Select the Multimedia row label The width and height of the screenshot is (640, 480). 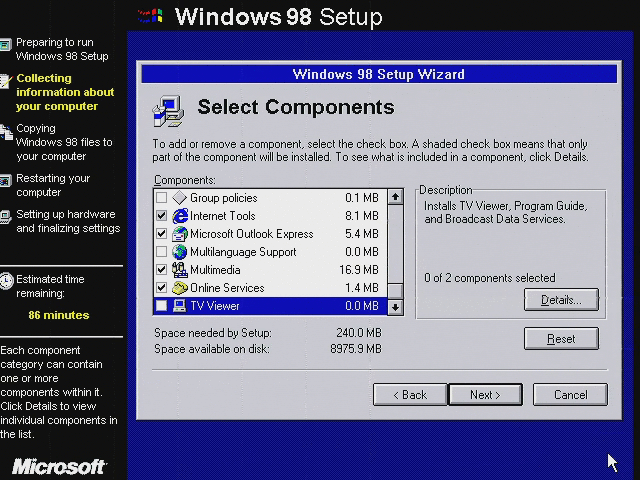tap(215, 270)
